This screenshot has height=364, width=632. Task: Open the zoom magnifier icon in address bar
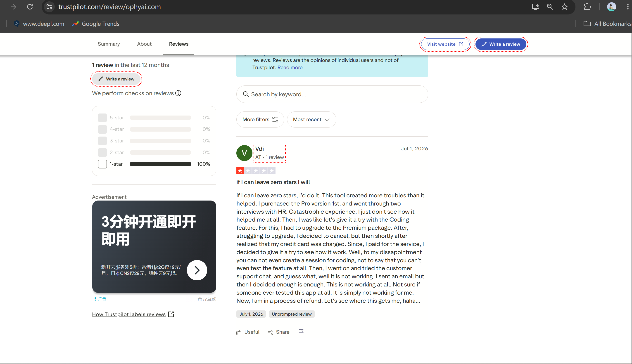pyautogui.click(x=550, y=7)
